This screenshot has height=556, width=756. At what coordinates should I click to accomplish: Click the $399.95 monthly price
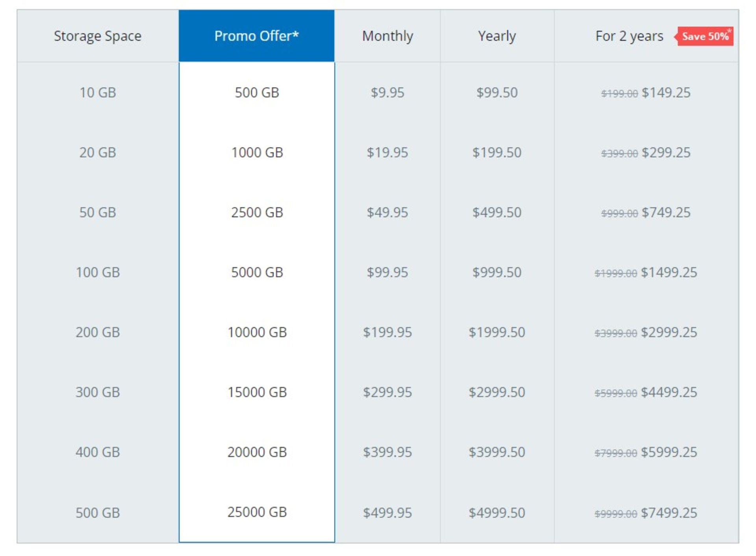tap(387, 452)
